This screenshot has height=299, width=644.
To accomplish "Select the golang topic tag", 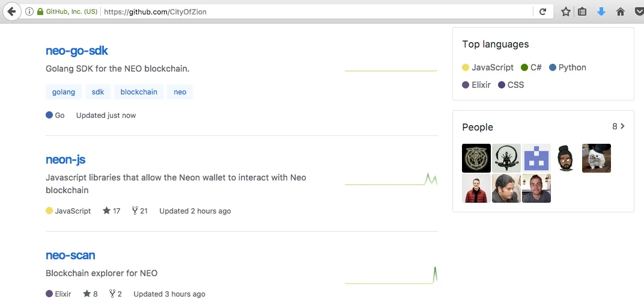I will click(x=64, y=91).
